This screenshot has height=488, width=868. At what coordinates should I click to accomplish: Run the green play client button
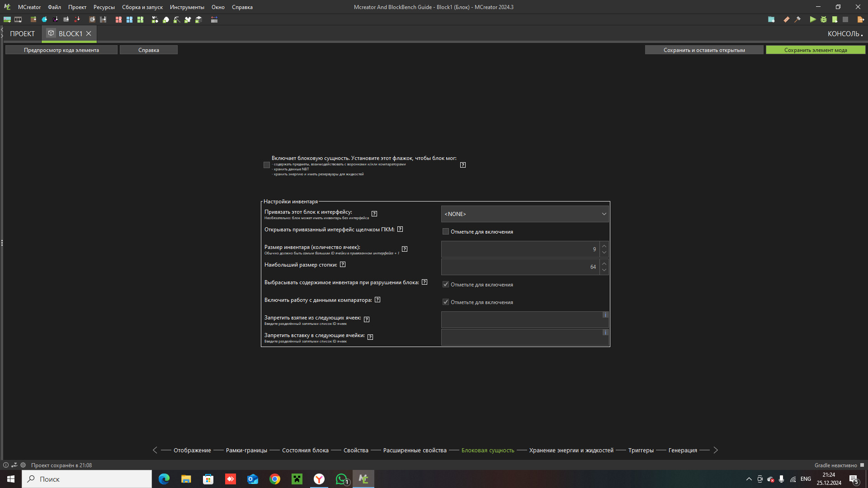[x=813, y=19]
